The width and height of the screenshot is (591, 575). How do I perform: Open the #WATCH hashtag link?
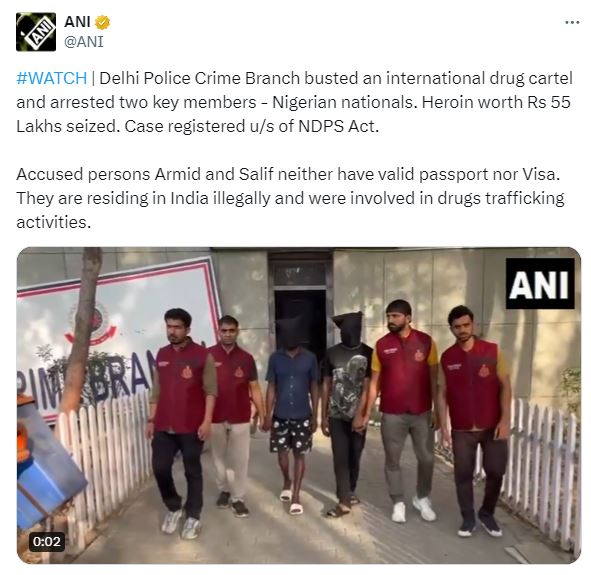click(52, 78)
